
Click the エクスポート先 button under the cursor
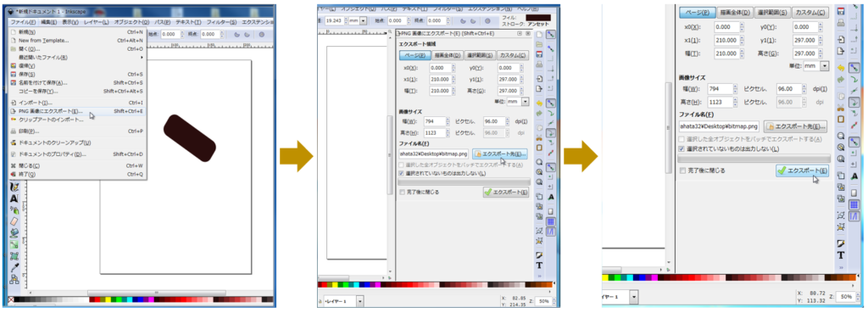[x=500, y=154]
